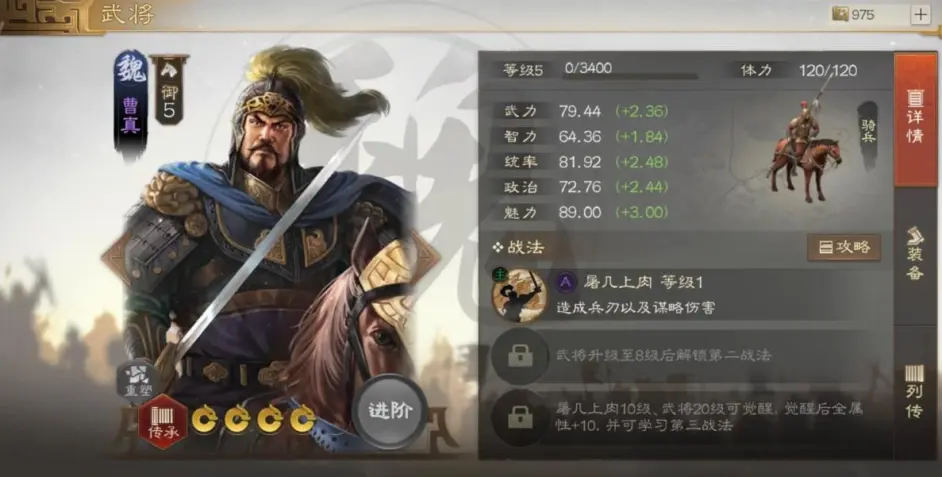Open the 列传 biography tab
This screenshot has height=477, width=942.
tap(915, 392)
